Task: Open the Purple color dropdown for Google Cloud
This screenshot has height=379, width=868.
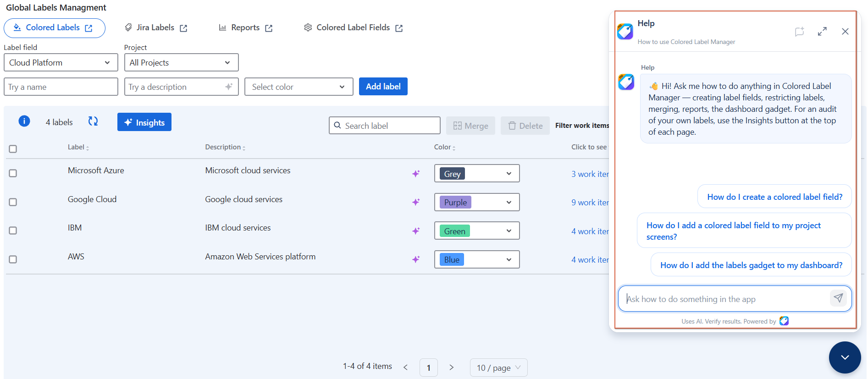Action: pyautogui.click(x=477, y=202)
